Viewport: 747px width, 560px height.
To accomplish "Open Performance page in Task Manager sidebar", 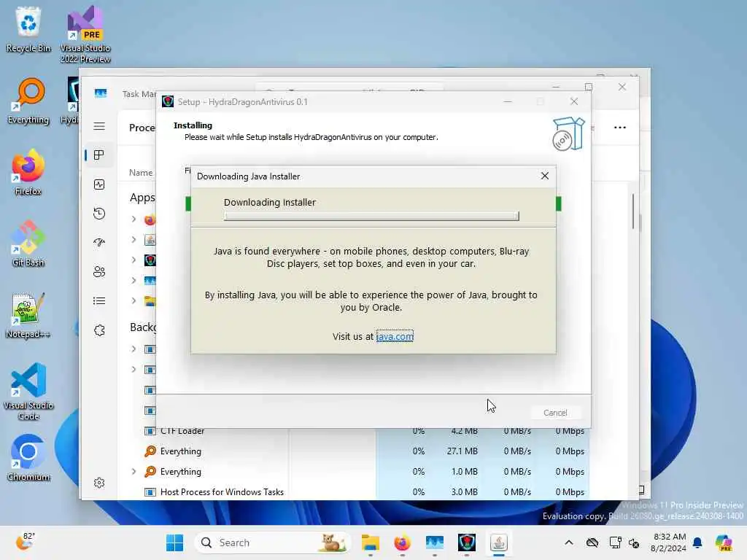I will point(99,184).
